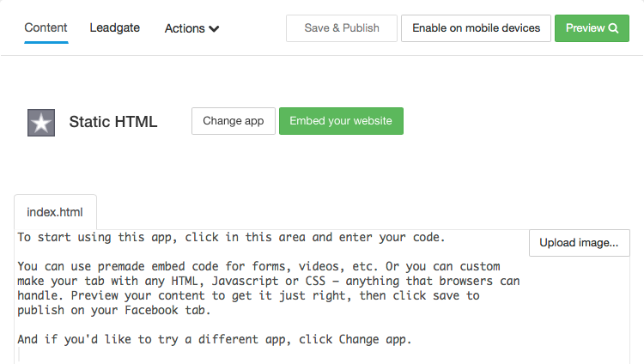Click the editor line starting "You can use premade"

coord(258,266)
